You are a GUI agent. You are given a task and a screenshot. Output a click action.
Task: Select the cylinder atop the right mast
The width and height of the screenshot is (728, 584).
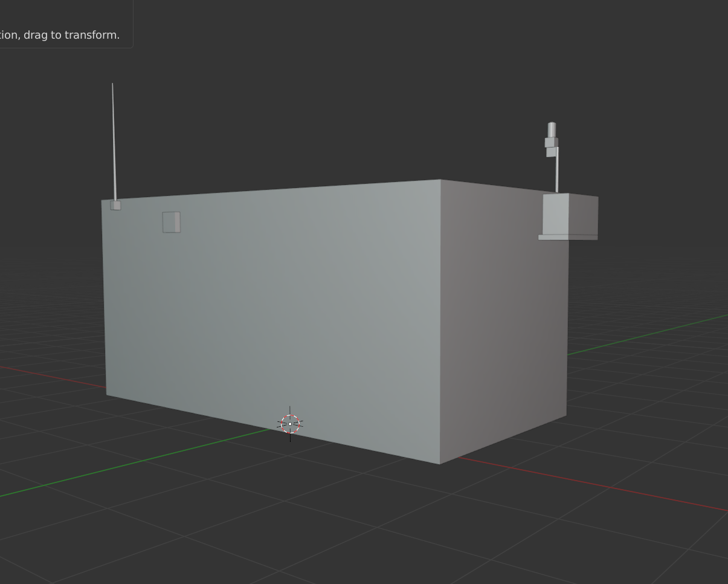(x=552, y=130)
